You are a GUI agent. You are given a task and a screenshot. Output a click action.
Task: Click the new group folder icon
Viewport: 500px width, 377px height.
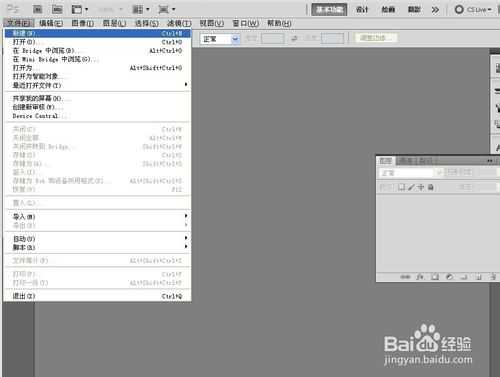(x=464, y=277)
